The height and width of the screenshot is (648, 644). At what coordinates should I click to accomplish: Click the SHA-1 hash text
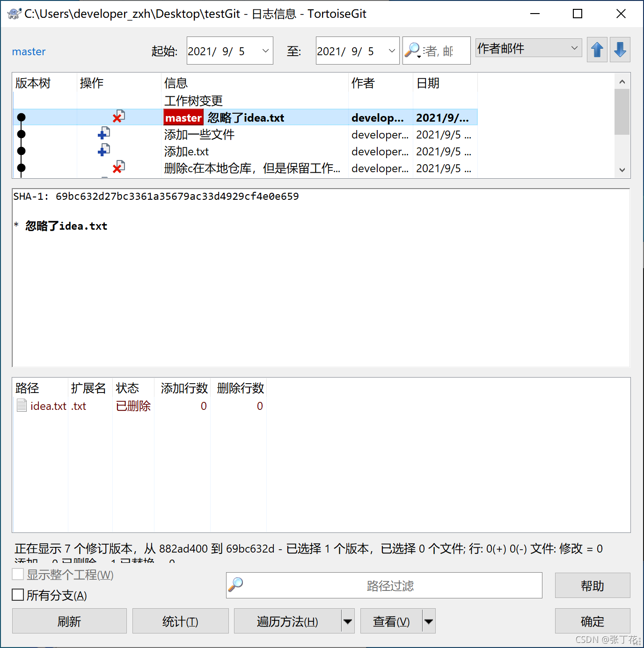tap(177, 196)
